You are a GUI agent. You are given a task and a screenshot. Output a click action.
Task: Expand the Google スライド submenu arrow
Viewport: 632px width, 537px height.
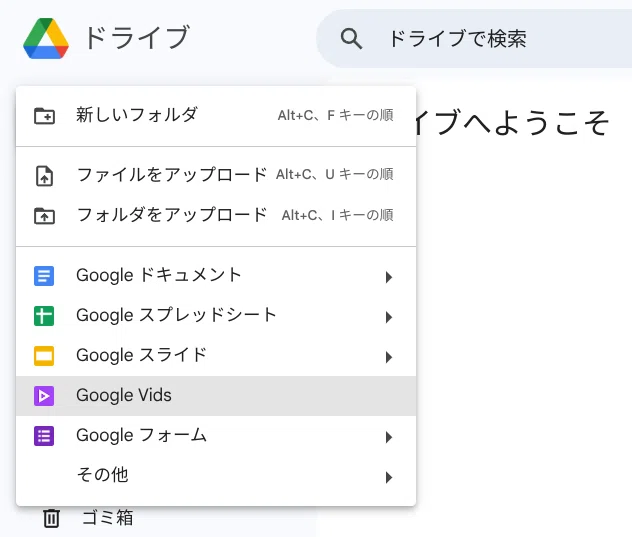(389, 357)
